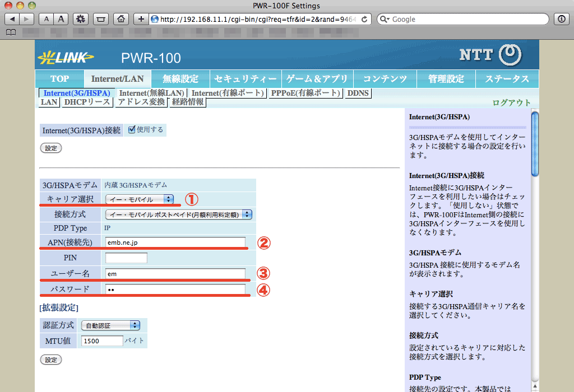
Task: Click the PIN input field
Action: pos(126,258)
